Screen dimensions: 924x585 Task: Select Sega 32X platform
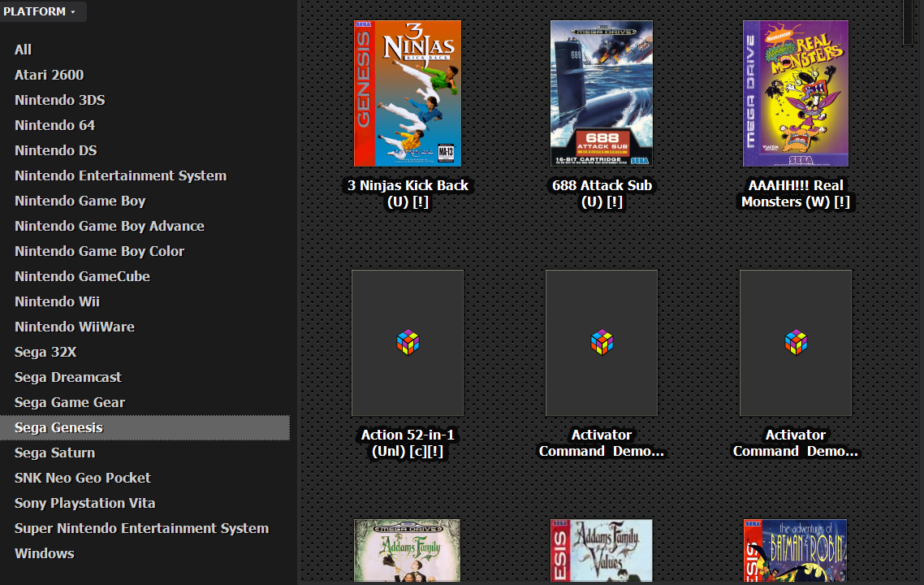point(45,352)
